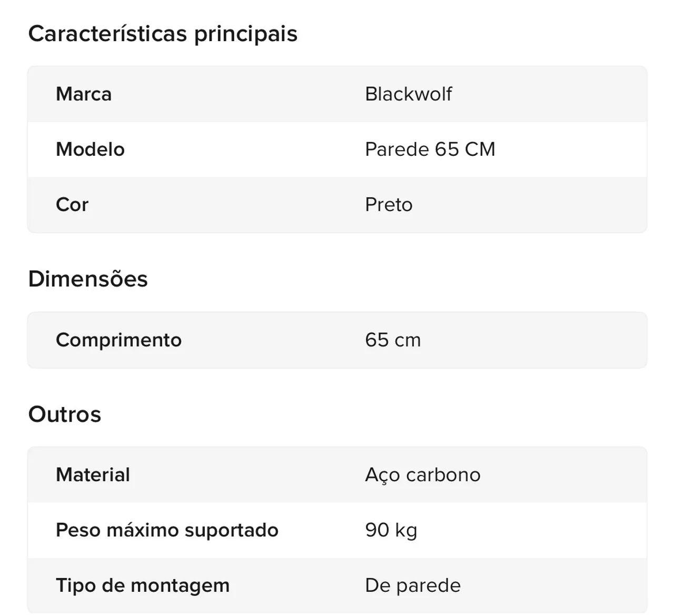Select the Marca label

tap(84, 94)
